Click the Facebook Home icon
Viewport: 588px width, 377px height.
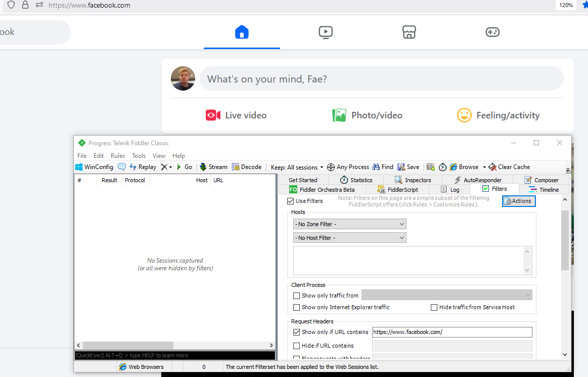pyautogui.click(x=242, y=32)
